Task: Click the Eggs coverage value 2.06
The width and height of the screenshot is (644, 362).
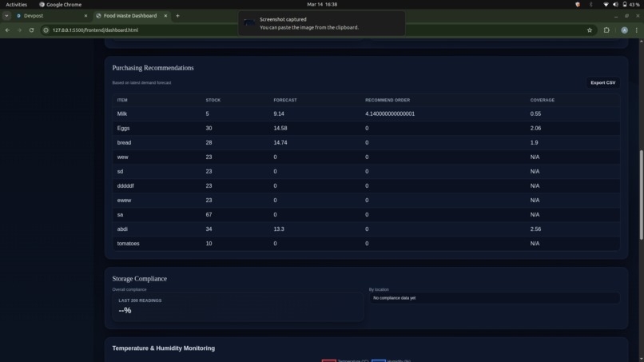Action: click(x=535, y=128)
